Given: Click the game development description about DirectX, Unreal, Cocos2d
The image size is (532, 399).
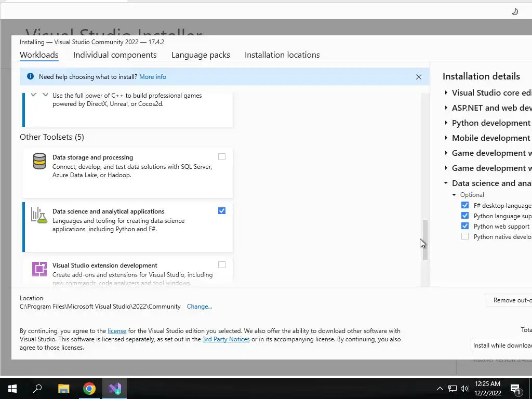Looking at the screenshot, I should point(127,100).
